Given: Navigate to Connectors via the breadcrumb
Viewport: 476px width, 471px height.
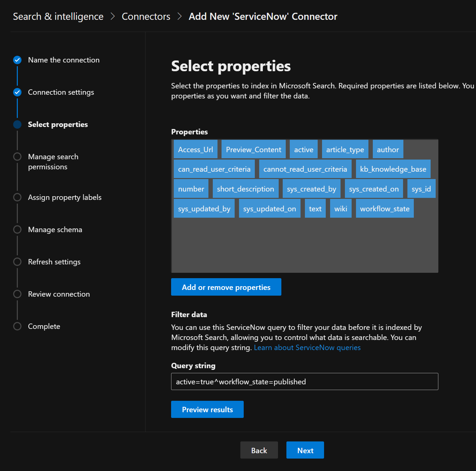Looking at the screenshot, I should pyautogui.click(x=146, y=16).
